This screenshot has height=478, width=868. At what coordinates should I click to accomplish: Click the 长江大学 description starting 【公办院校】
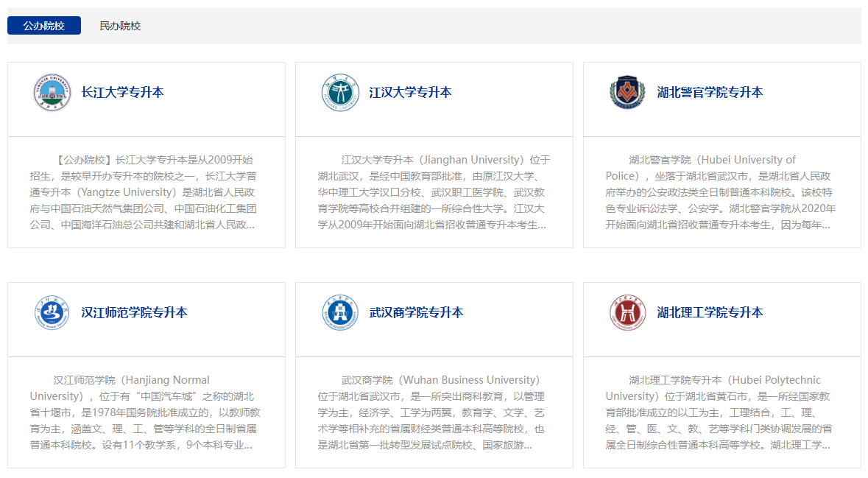point(144,192)
